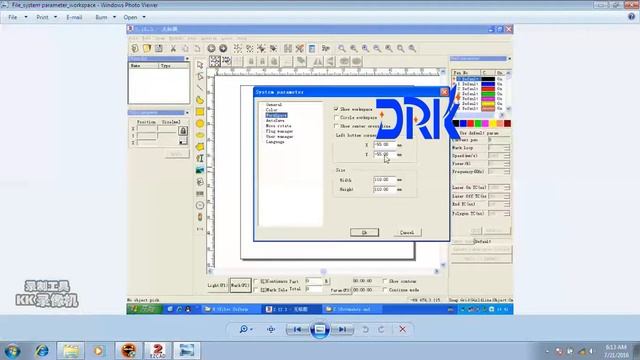Open the magnifier zoom control in Photo Viewer

pyautogui.click(x=246, y=329)
